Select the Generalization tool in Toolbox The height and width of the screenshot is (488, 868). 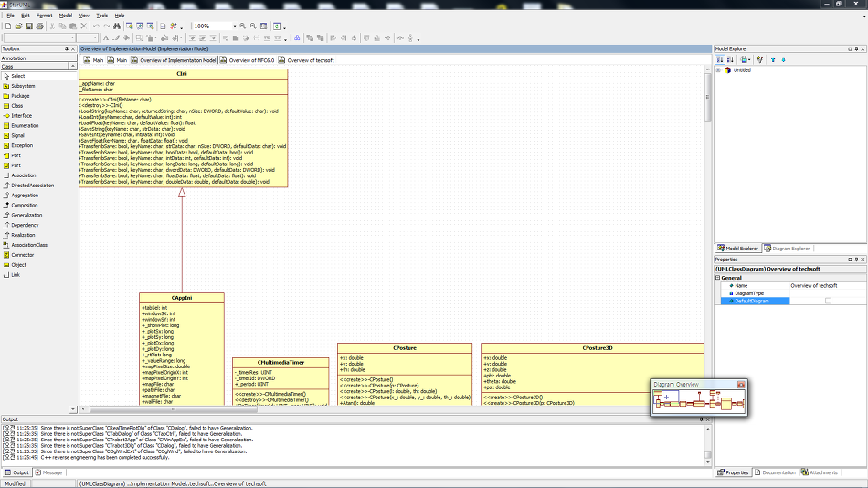pyautogui.click(x=26, y=215)
